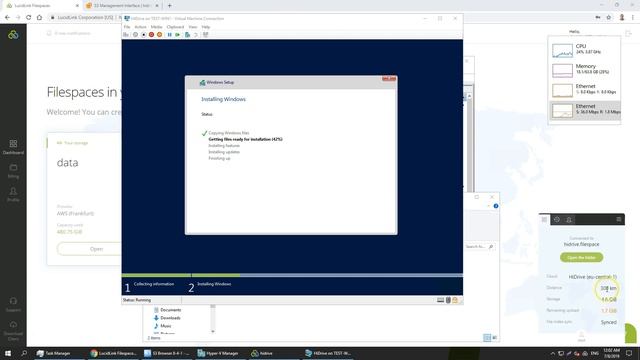Click the orange Save VM toolbar icon

click(160, 35)
